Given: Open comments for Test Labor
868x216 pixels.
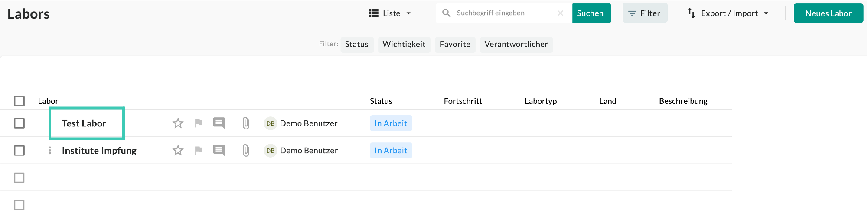Looking at the screenshot, I should coord(219,123).
